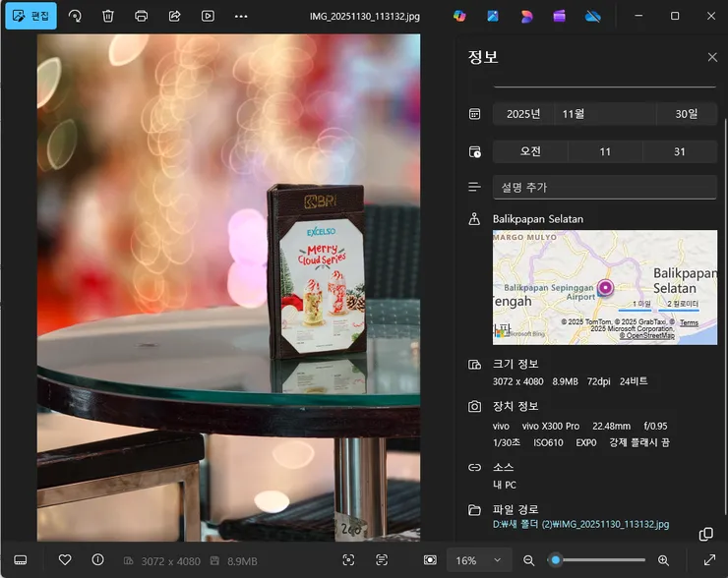The image size is (728, 578).
Task: Edit the hour field showing 11
Action: click(x=605, y=151)
